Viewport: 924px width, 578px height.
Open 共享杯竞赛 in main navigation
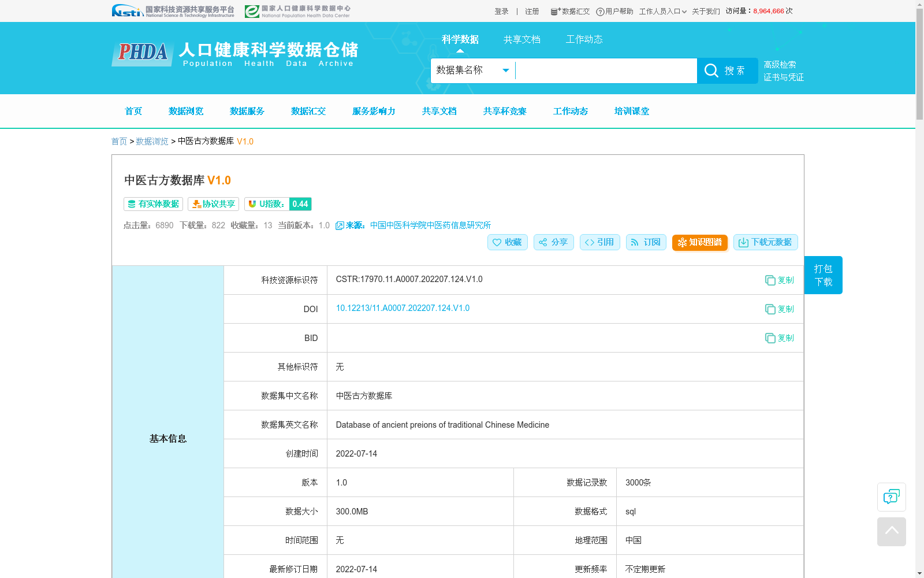point(505,111)
